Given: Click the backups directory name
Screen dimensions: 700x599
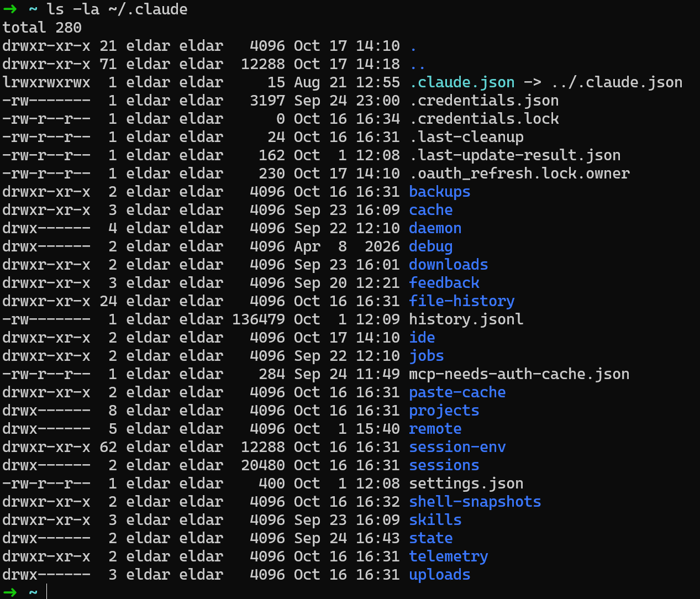Looking at the screenshot, I should click(x=440, y=192).
